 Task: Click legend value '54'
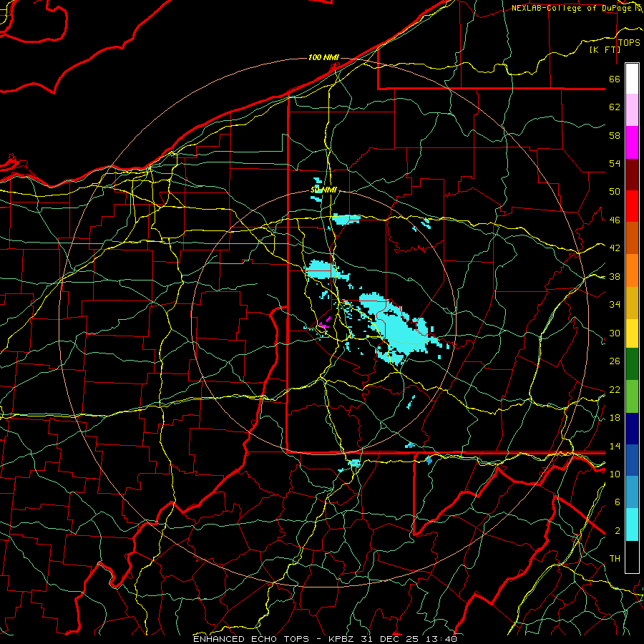click(615, 163)
